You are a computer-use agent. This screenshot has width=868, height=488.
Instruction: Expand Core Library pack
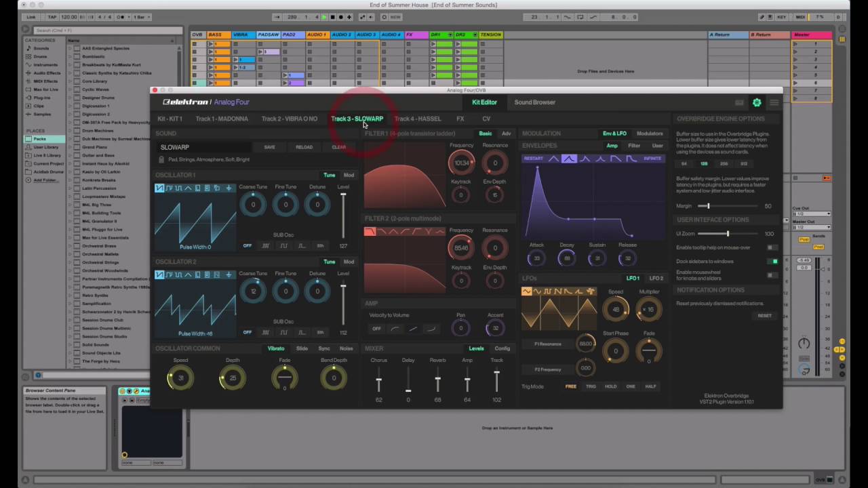(70, 81)
